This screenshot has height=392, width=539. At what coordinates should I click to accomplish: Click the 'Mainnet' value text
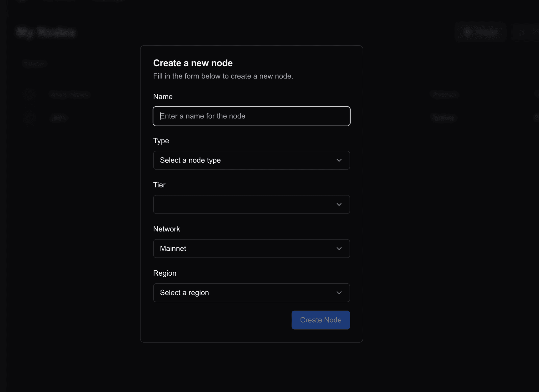173,249
